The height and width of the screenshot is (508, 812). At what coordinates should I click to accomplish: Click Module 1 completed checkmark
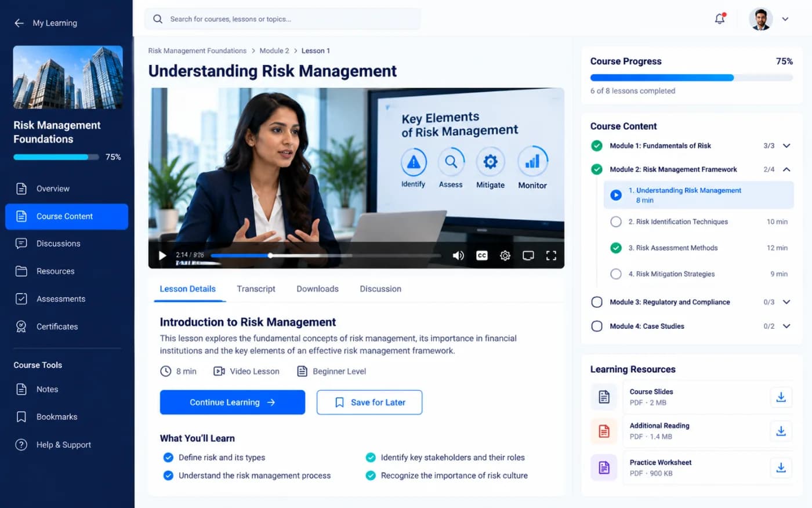click(x=597, y=146)
